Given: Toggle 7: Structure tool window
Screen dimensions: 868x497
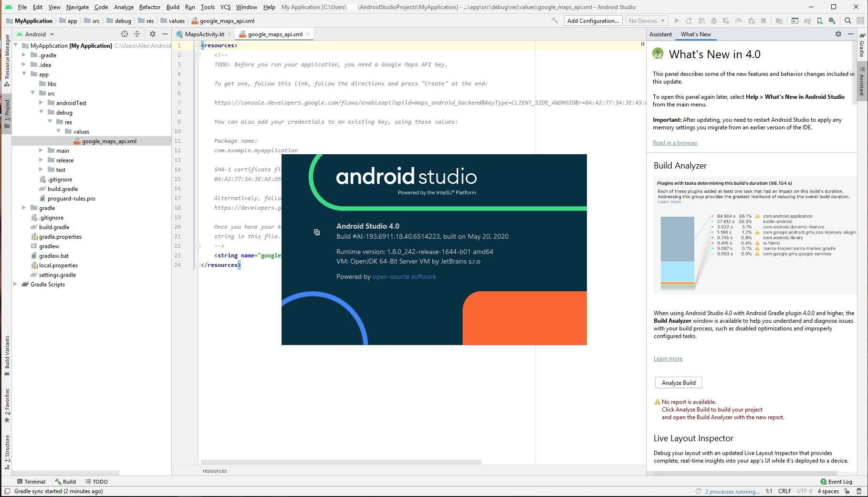Looking at the screenshot, I should (x=7, y=452).
